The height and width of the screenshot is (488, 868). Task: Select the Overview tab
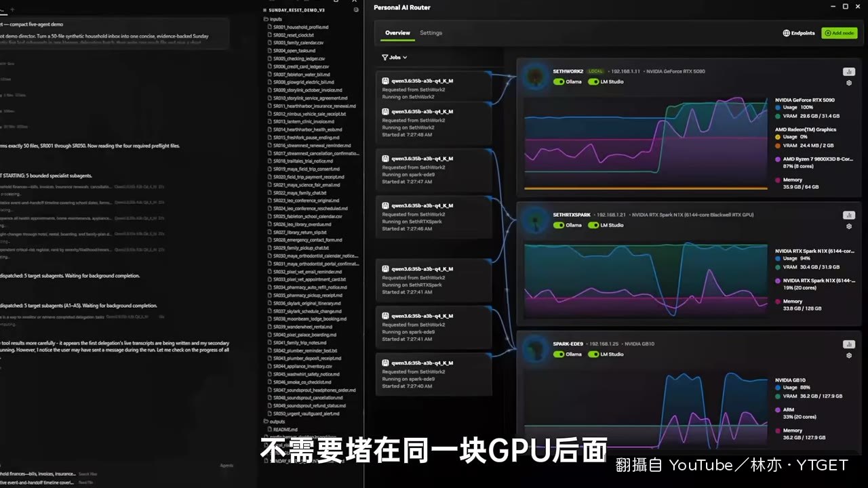[397, 33]
